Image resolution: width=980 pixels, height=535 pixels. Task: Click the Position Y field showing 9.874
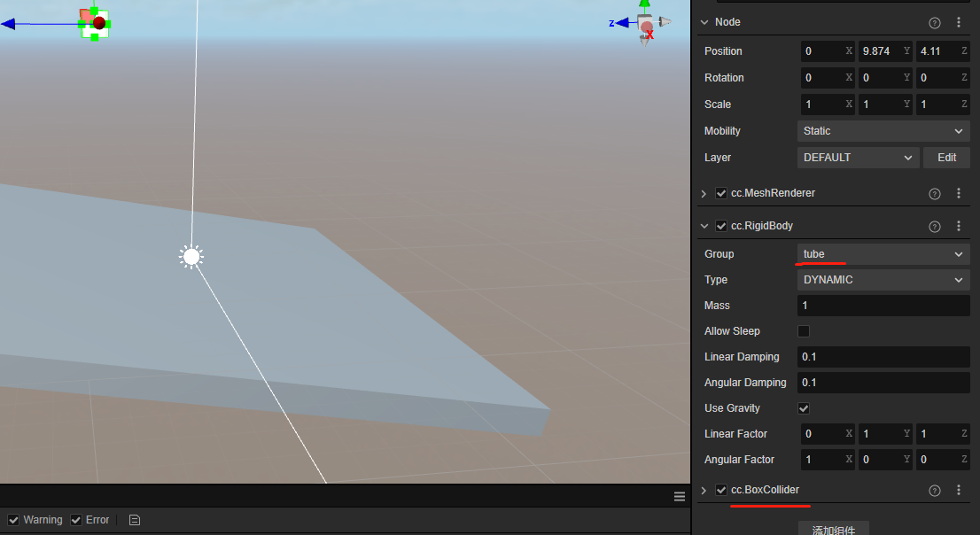click(885, 51)
